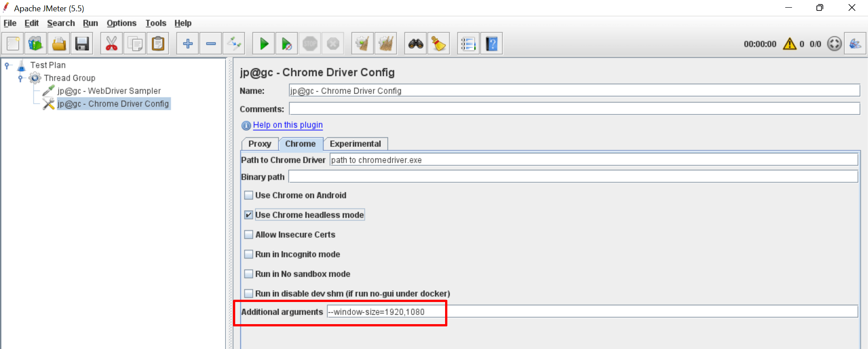868x349 pixels.
Task: Click the Comments input field
Action: pyautogui.click(x=574, y=108)
